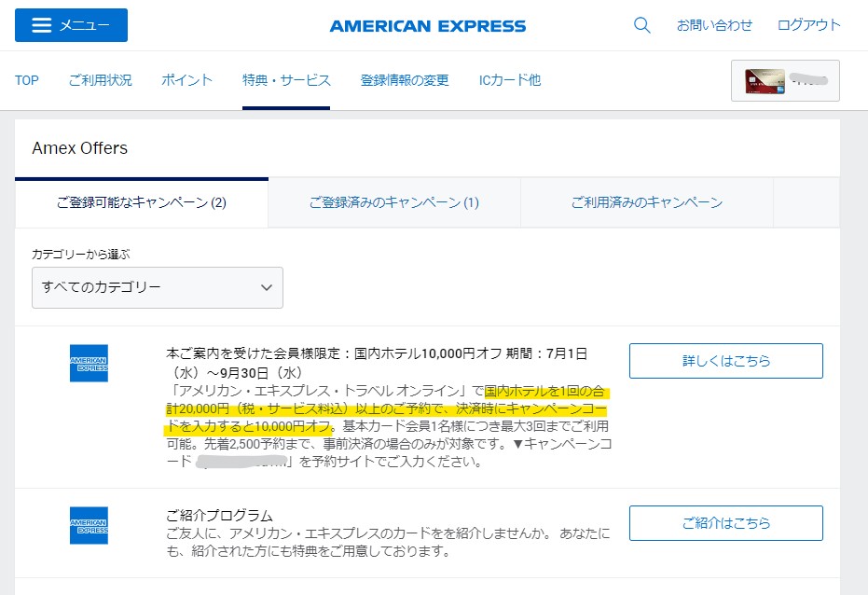This screenshot has height=595, width=868.
Task: Open the すべてのカテゴリー dropdown
Action: 158,288
